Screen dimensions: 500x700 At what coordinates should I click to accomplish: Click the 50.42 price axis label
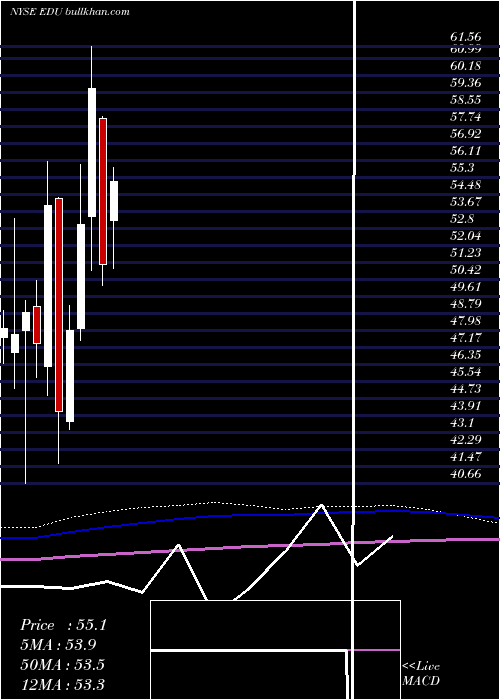pyautogui.click(x=465, y=270)
